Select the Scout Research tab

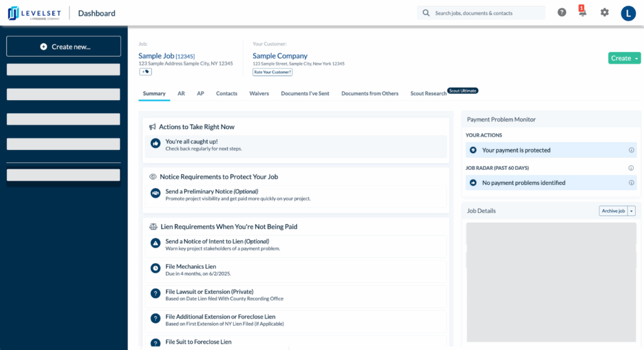click(x=428, y=93)
